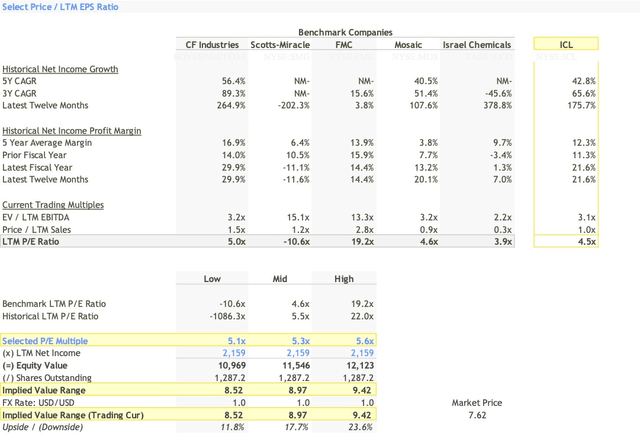
Task: Click FMC 2.8x Price/Sales cell
Action: click(x=364, y=229)
